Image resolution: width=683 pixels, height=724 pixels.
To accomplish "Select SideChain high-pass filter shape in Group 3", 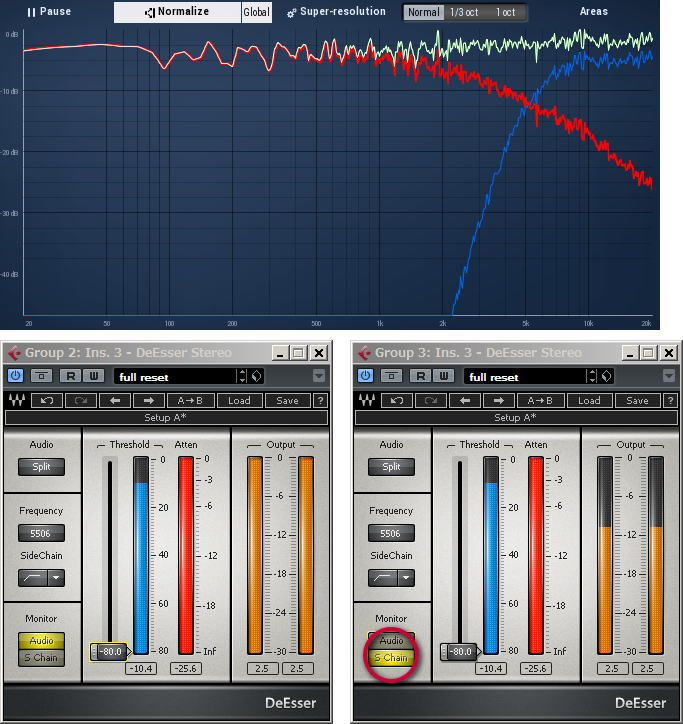I will (x=382, y=578).
